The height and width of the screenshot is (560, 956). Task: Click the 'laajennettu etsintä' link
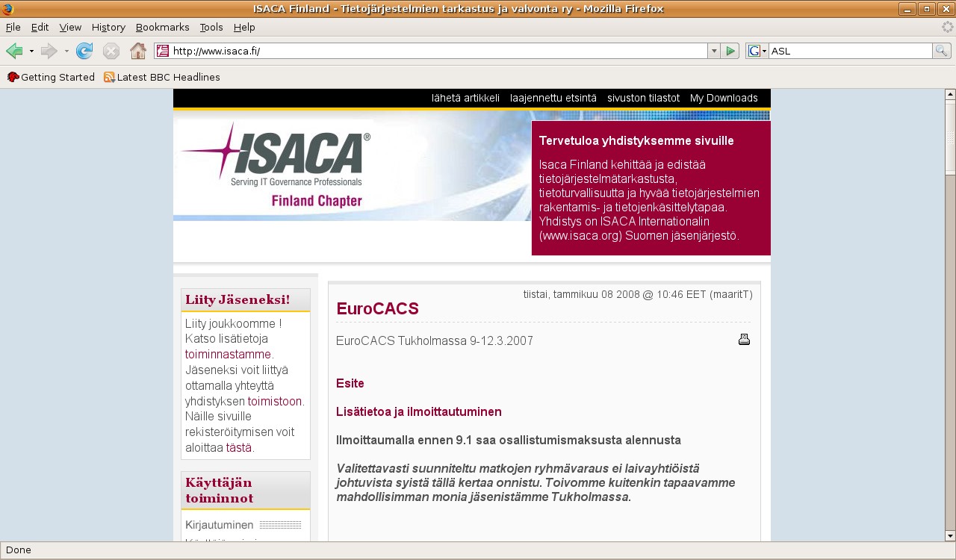[x=553, y=98]
